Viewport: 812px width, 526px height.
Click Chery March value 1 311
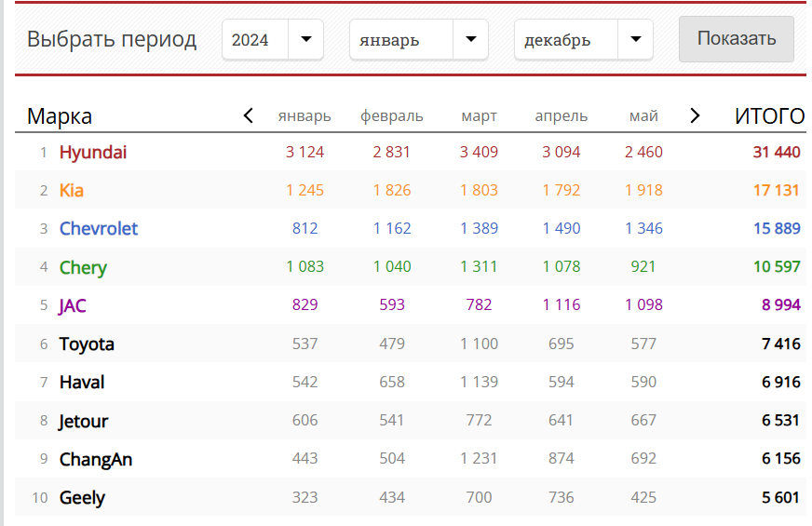[x=479, y=266]
